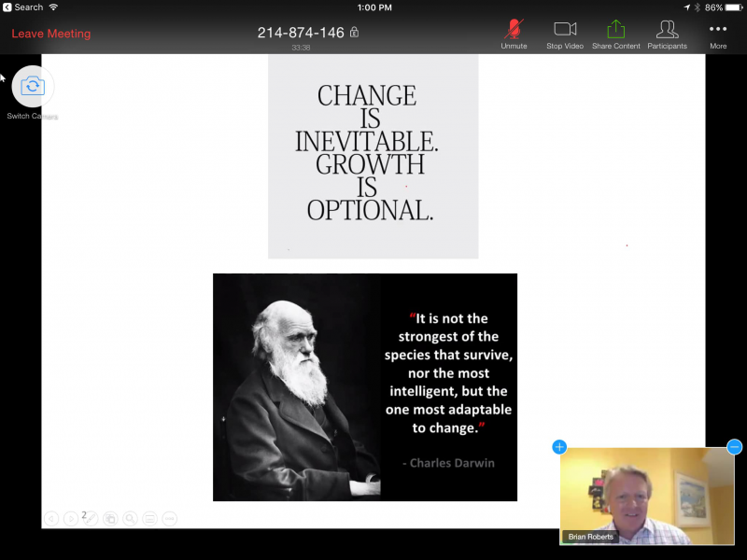Toggle the slideshow subtitles button
747x560 pixels.
point(149,519)
